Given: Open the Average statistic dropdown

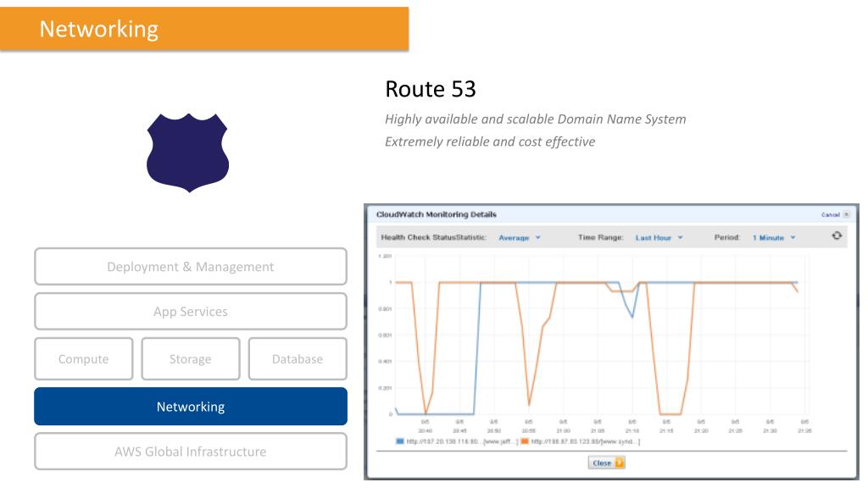Looking at the screenshot, I should pos(520,238).
